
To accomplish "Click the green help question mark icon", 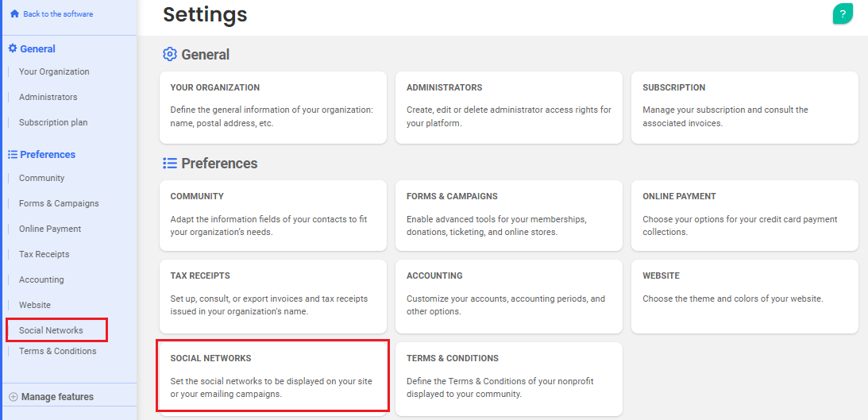I will [x=843, y=13].
